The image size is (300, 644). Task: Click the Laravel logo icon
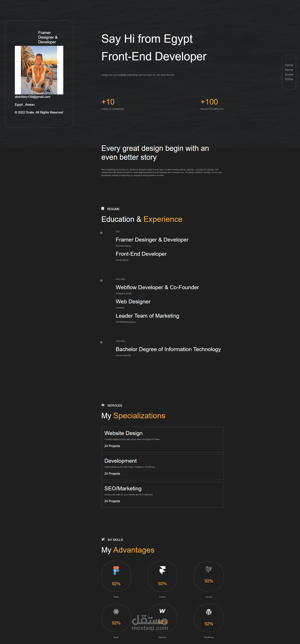209,569
